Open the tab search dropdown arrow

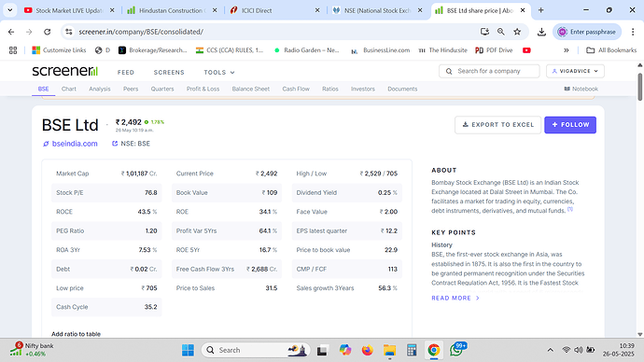coord(10,10)
